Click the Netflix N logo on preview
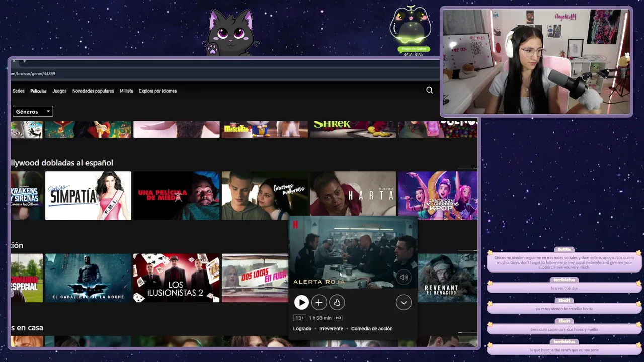 pyautogui.click(x=295, y=225)
